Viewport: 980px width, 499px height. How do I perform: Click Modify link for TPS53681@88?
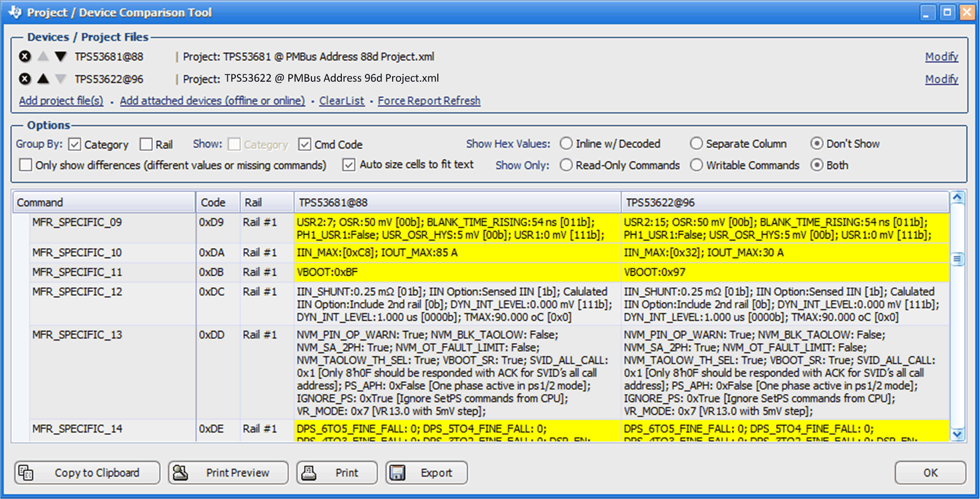(x=941, y=56)
